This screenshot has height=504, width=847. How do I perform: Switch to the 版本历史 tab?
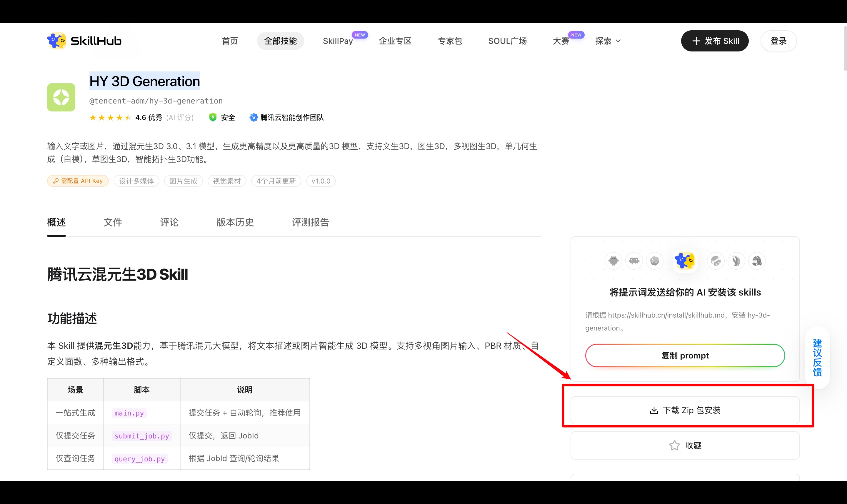click(235, 223)
